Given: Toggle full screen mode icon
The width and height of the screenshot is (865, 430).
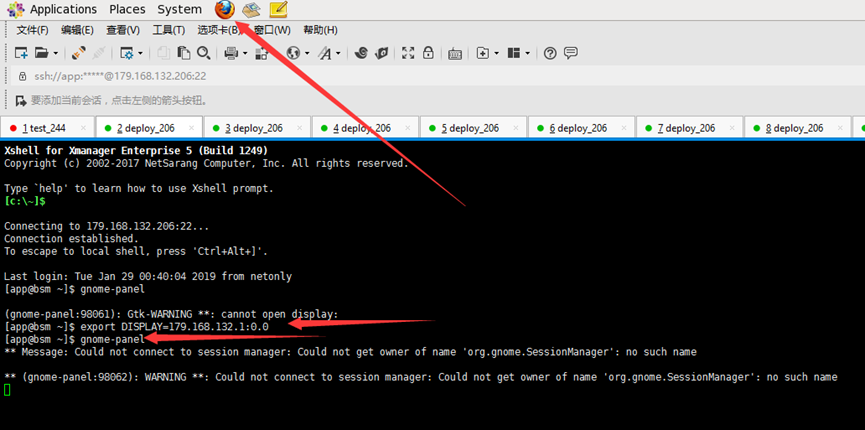Looking at the screenshot, I should [408, 53].
